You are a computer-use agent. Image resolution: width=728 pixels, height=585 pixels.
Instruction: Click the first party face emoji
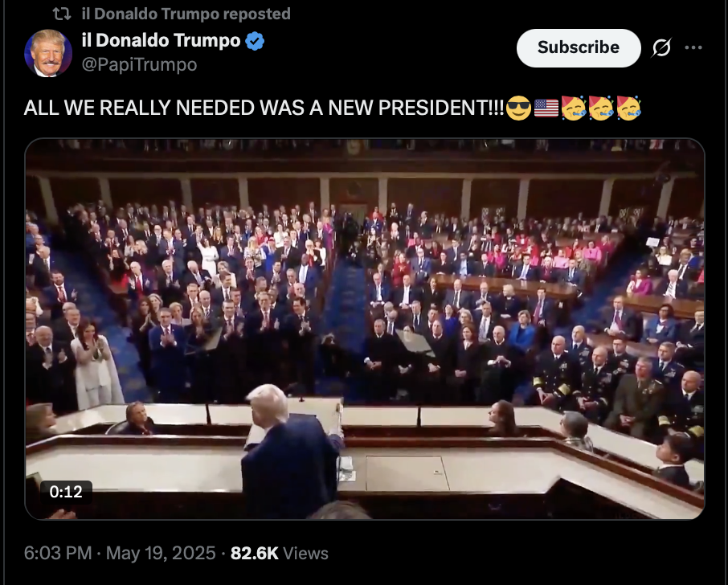tap(574, 108)
